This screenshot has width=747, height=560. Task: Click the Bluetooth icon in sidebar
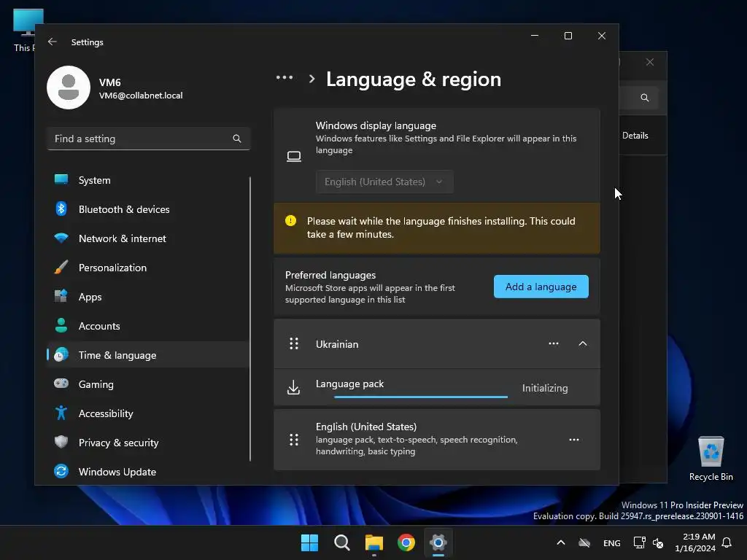pyautogui.click(x=61, y=209)
